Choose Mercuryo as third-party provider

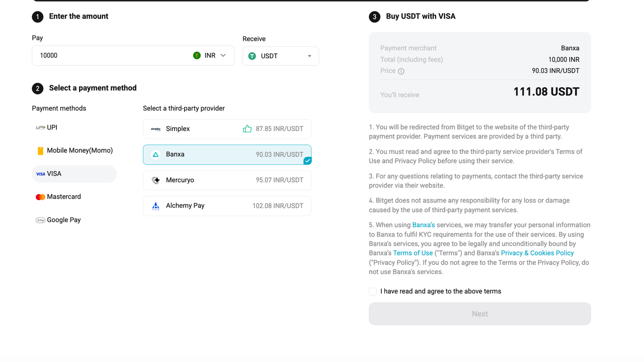227,180
